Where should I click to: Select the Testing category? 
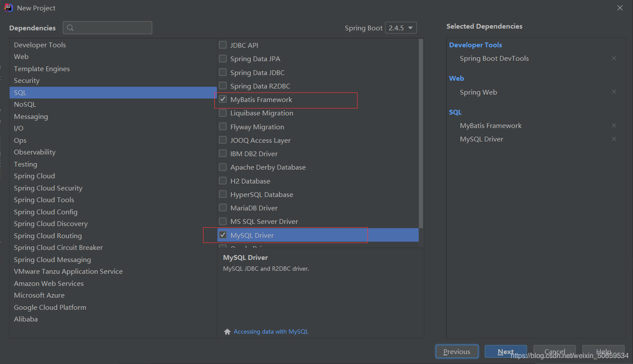pyautogui.click(x=113, y=164)
